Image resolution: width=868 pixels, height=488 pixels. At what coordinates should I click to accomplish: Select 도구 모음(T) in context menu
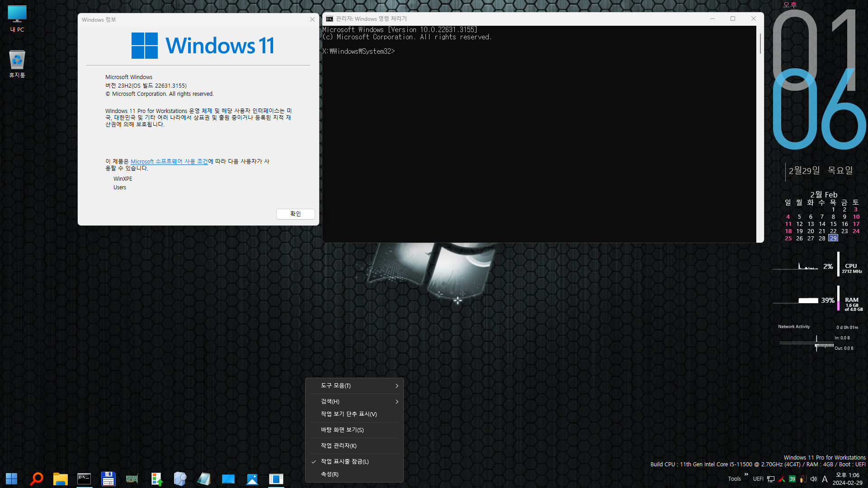(x=354, y=386)
